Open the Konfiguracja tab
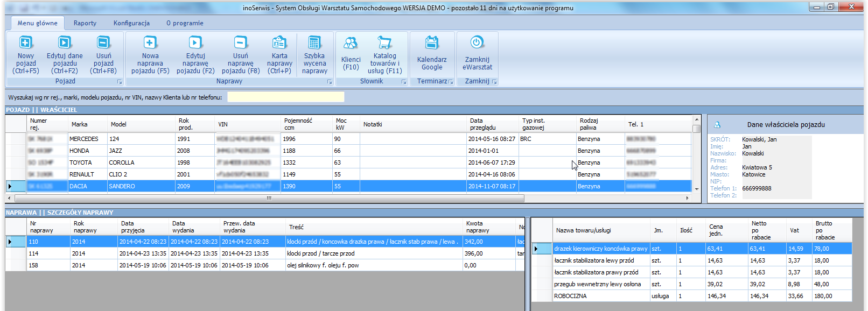This screenshot has width=868, height=311. tap(131, 23)
